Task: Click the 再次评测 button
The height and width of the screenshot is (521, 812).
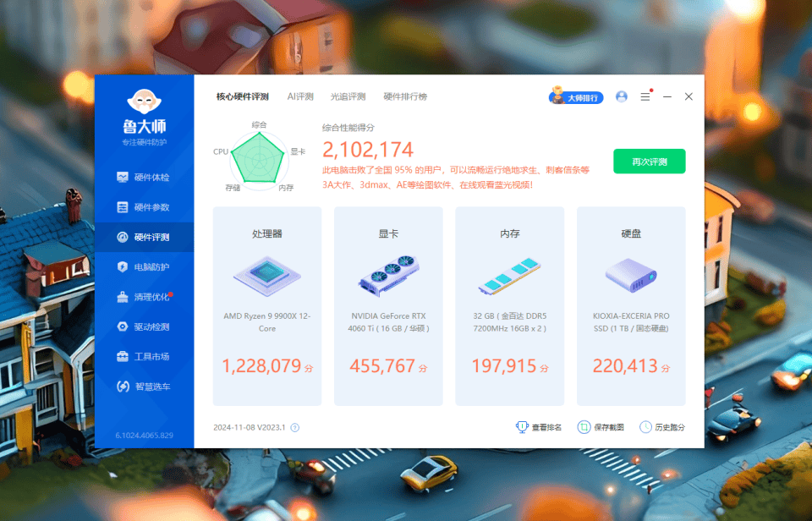Action: [650, 162]
